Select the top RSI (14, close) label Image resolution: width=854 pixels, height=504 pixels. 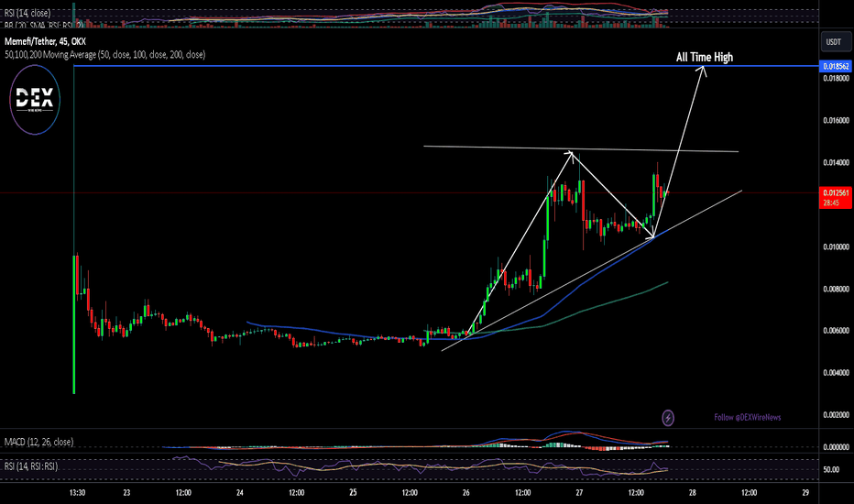(x=27, y=13)
